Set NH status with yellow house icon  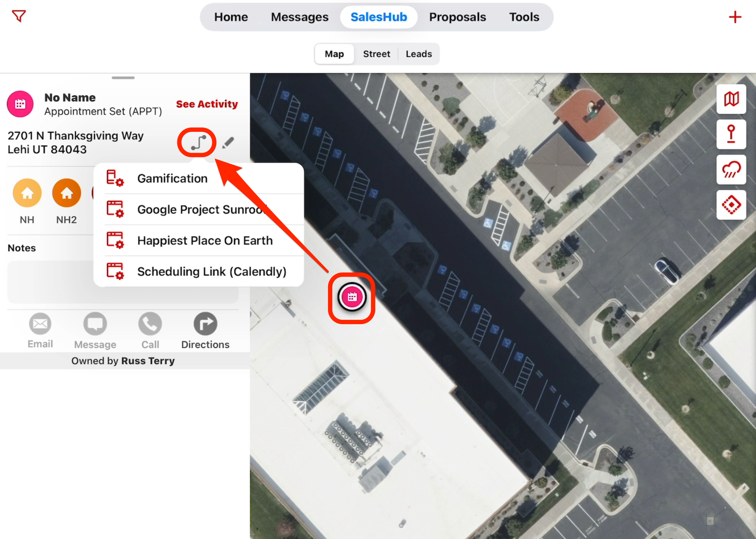[x=27, y=193]
